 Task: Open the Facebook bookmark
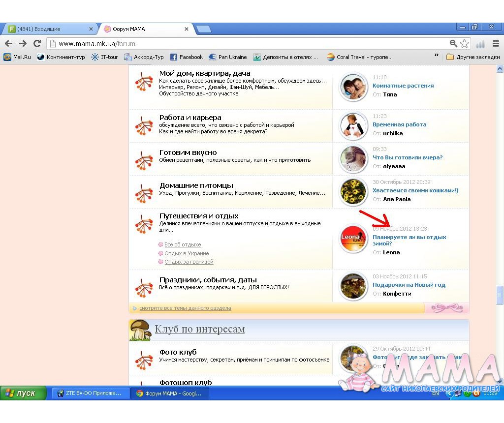click(186, 57)
